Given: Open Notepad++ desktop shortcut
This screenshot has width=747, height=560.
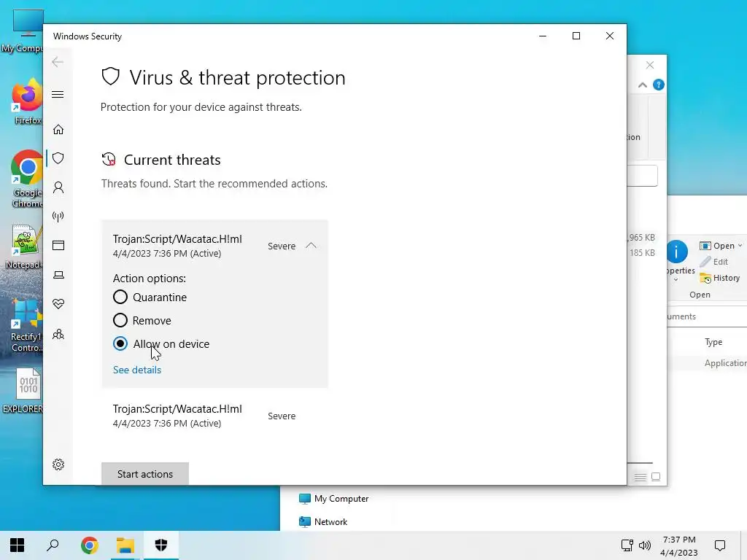Looking at the screenshot, I should pos(24,247).
